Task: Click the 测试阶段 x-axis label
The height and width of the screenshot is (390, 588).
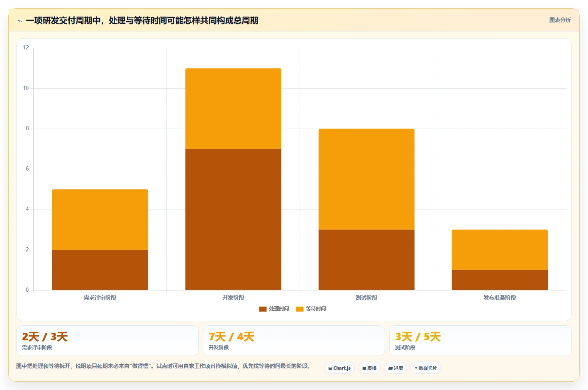Action: point(366,297)
